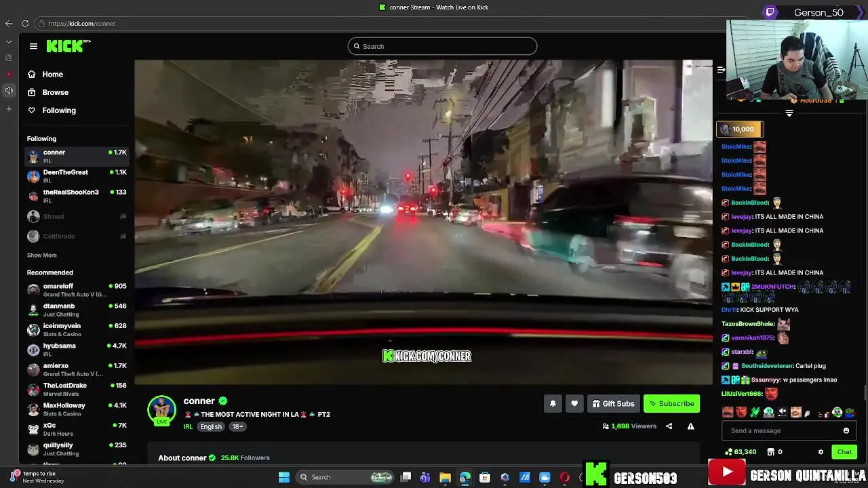Open channel points balance 63,340

(x=741, y=452)
